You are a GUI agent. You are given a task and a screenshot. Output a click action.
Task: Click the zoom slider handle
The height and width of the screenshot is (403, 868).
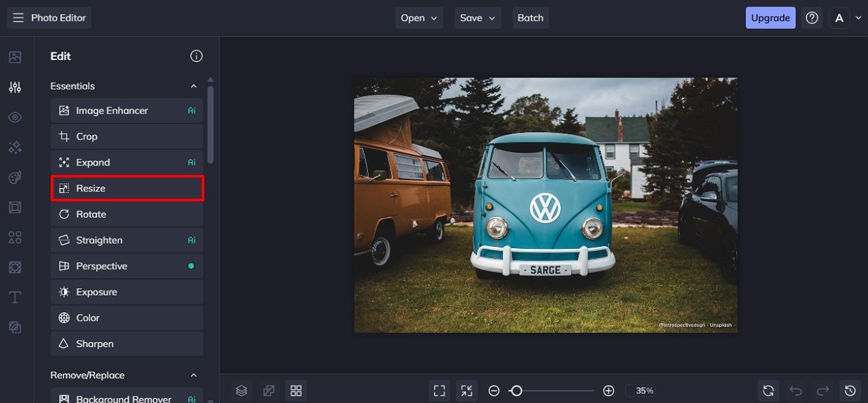click(x=515, y=391)
